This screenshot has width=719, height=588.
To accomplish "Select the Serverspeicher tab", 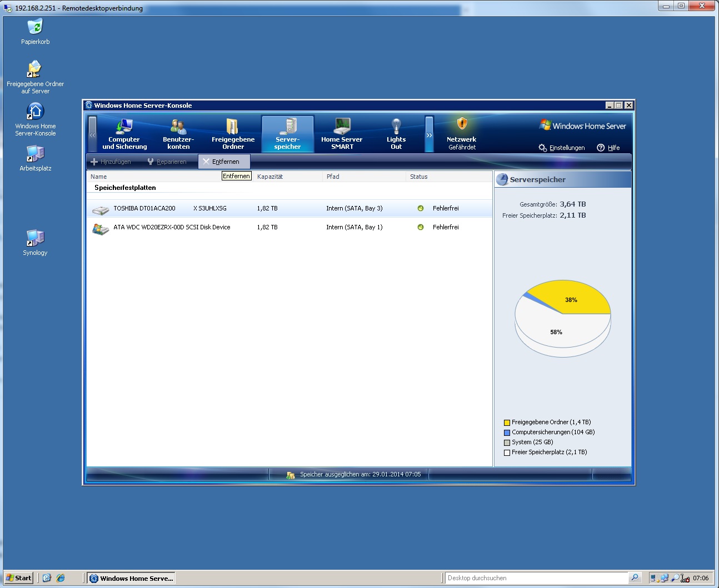I will (x=287, y=134).
